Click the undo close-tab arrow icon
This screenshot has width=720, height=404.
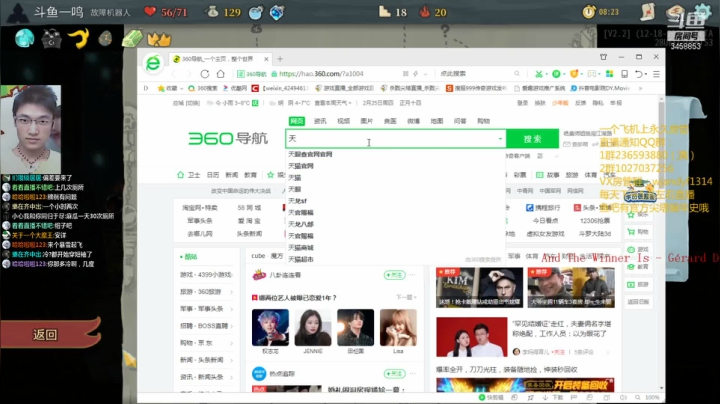pyautogui.click(x=639, y=74)
